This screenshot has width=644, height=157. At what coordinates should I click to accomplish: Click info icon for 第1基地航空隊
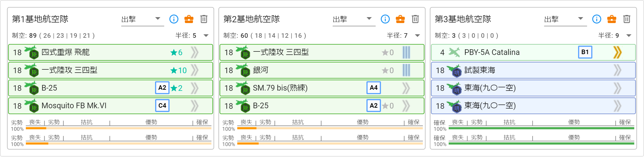(x=174, y=19)
